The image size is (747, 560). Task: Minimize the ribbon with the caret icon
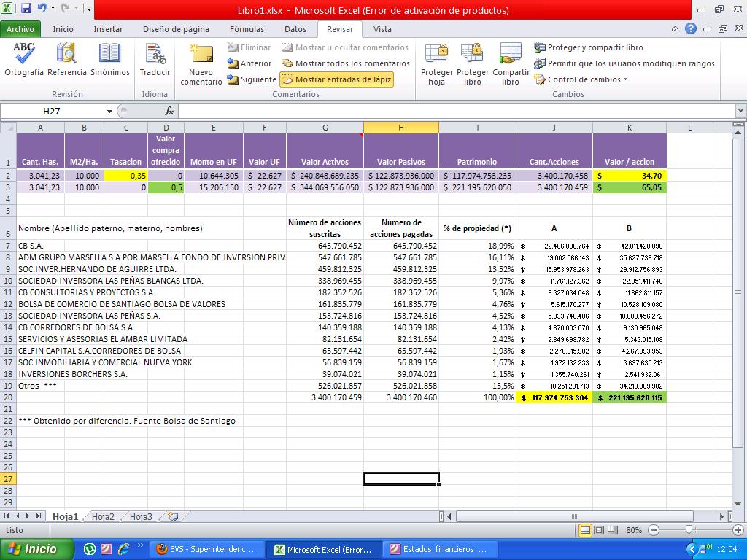pyautogui.click(x=675, y=29)
